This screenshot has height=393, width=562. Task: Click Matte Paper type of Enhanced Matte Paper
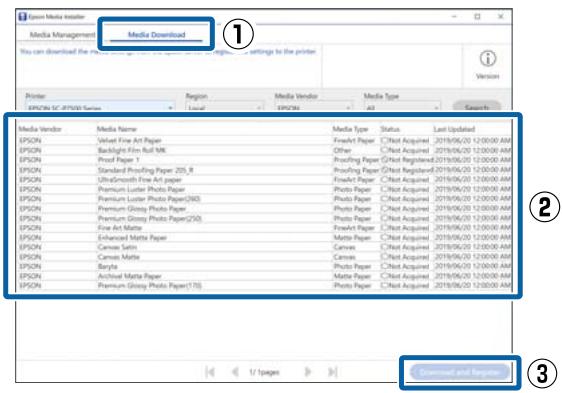click(351, 237)
